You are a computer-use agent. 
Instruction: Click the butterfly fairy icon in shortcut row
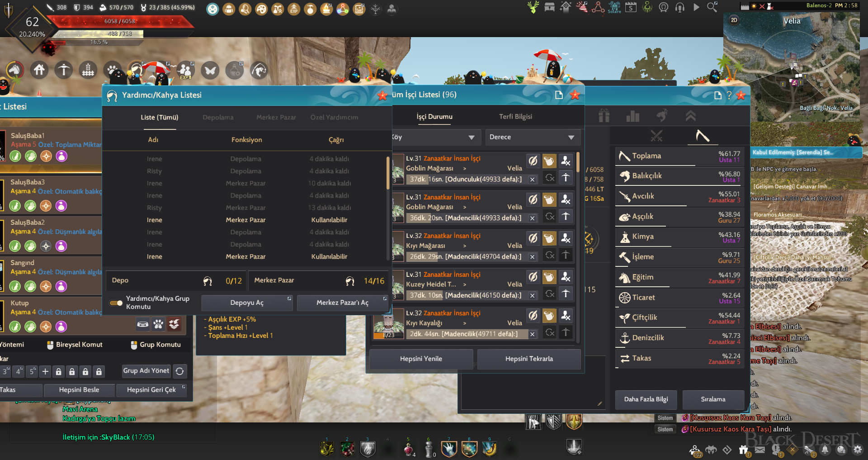click(x=210, y=70)
